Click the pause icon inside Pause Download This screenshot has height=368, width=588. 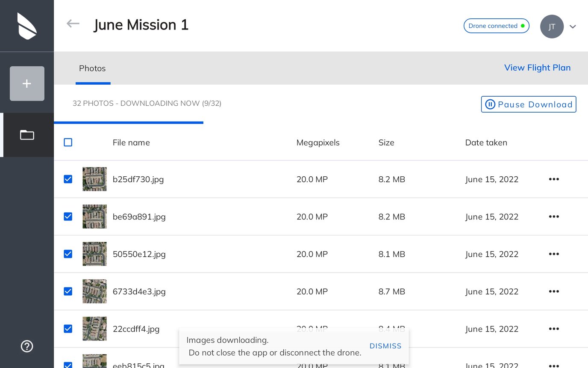(x=490, y=104)
